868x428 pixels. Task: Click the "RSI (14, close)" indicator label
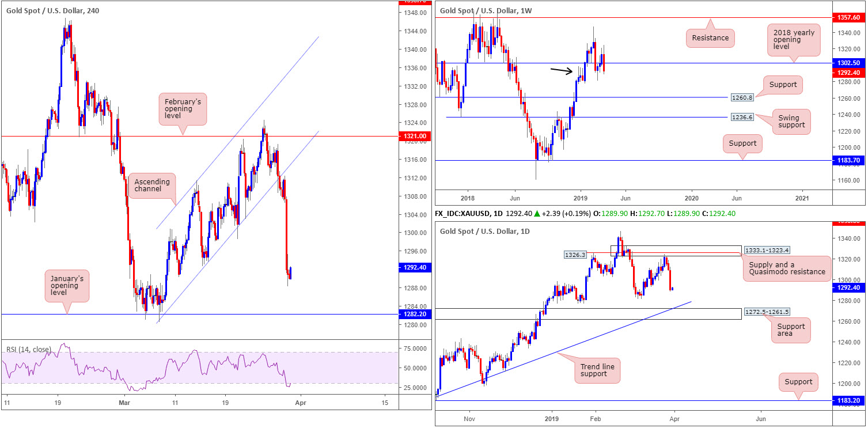tap(28, 349)
